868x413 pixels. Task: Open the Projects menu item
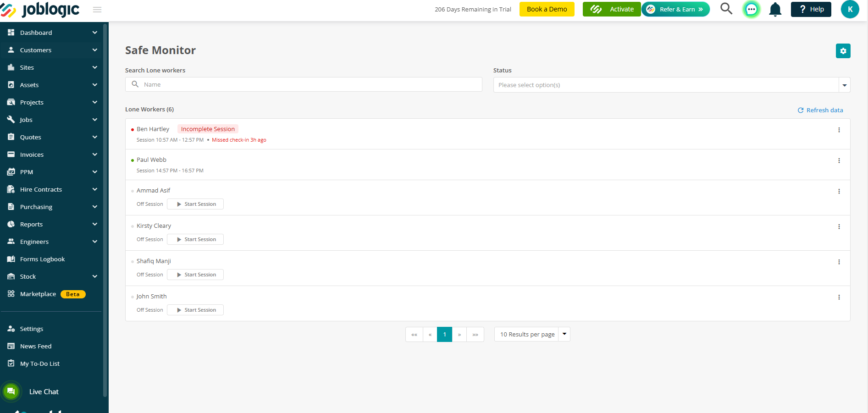tap(32, 102)
